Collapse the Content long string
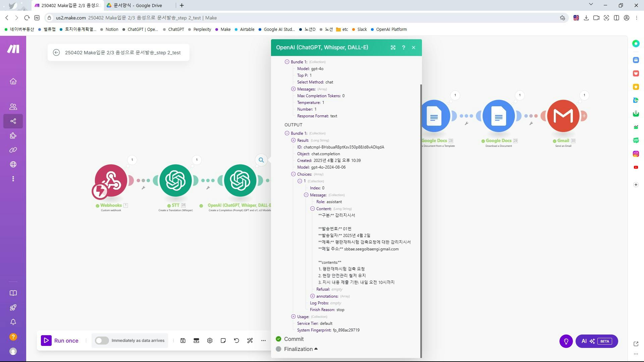The height and width of the screenshot is (362, 644). click(x=313, y=209)
